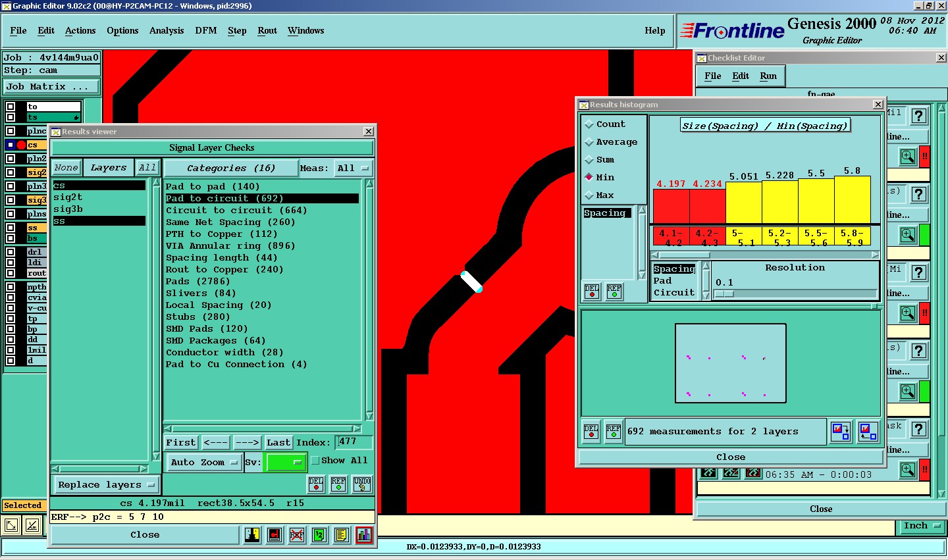Toggle the 'drl' layer checkbox
The height and width of the screenshot is (560, 948).
click(11, 252)
